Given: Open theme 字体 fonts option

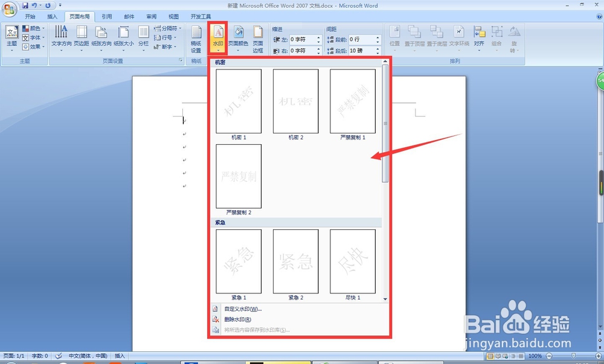Looking at the screenshot, I should [33, 37].
